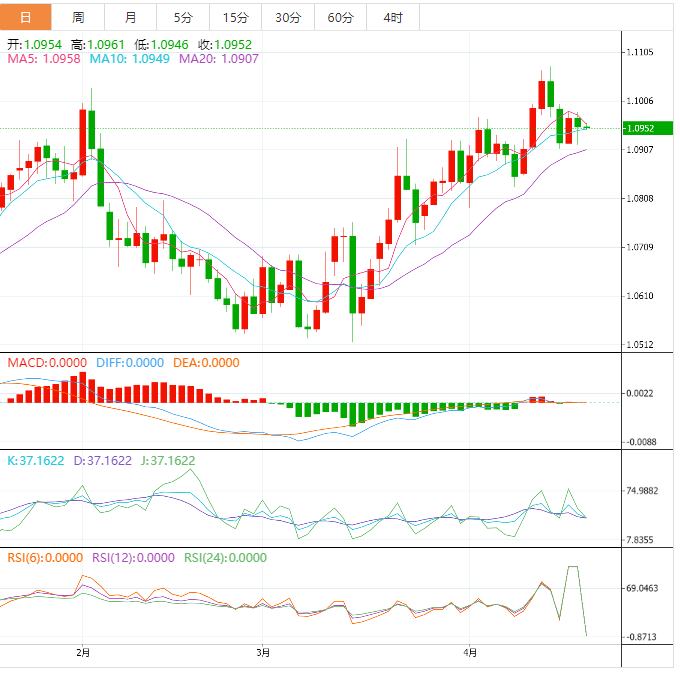Click the DEA value label
The width and height of the screenshot is (680, 673).
tap(205, 363)
